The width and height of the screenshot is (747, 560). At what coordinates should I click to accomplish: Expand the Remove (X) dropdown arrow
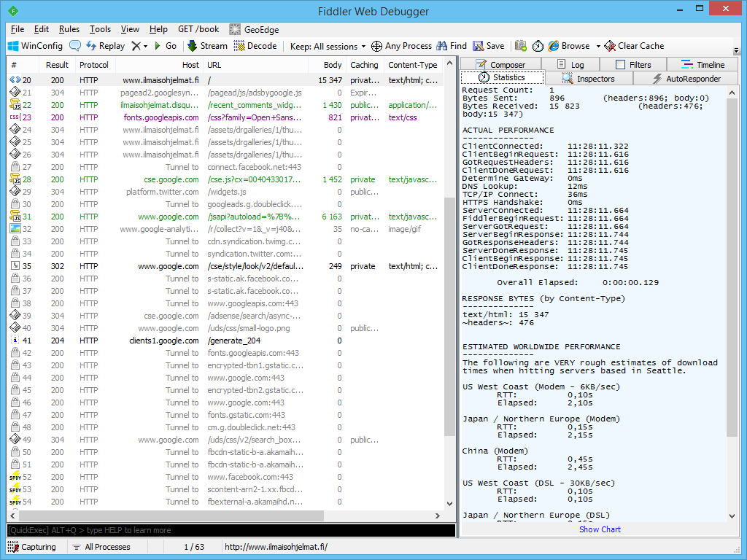coord(145,46)
